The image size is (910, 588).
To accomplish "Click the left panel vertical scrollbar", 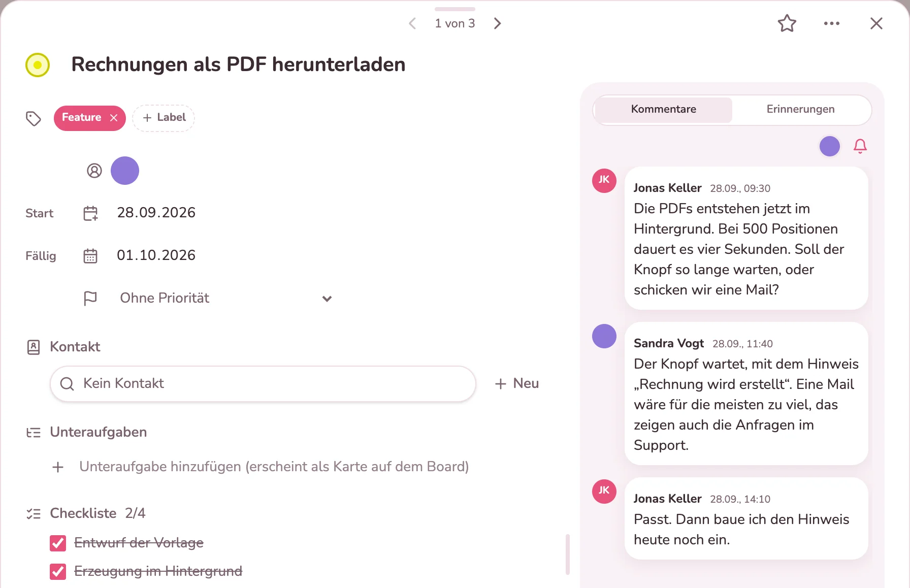I will coord(568,554).
